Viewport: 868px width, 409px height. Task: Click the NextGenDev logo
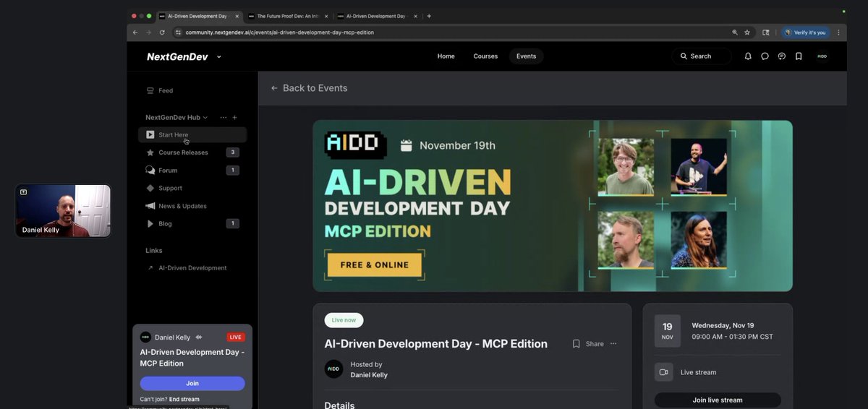point(177,56)
